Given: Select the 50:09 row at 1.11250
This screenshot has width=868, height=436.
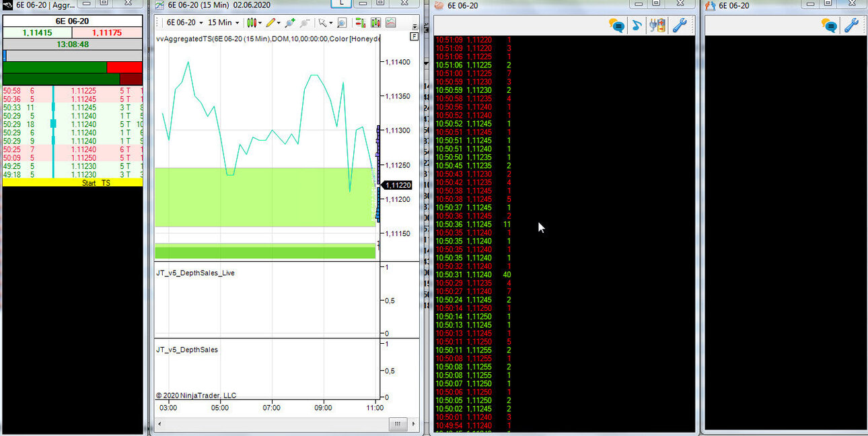Looking at the screenshot, I should pos(73,158).
